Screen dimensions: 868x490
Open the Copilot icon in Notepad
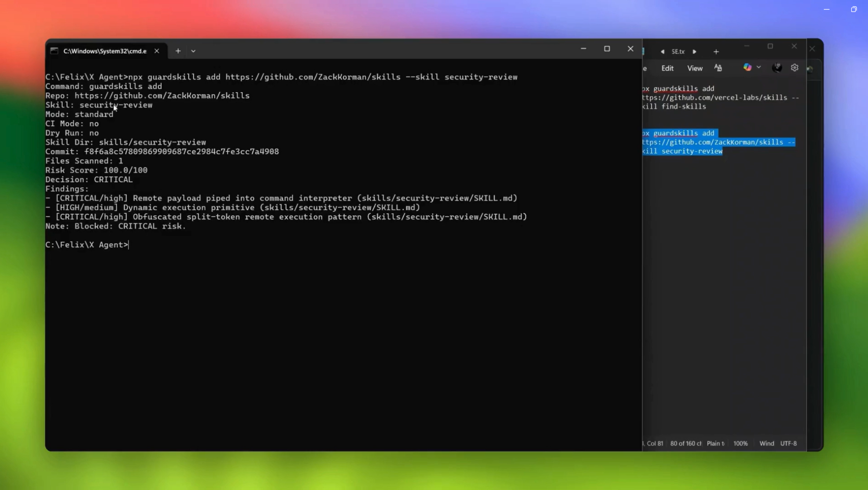(747, 67)
